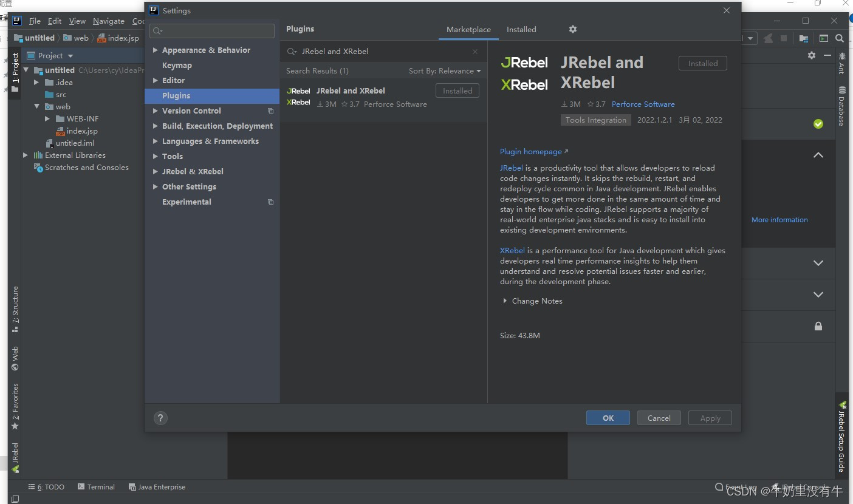Image resolution: width=853 pixels, height=504 pixels.
Task: Click the More information link
Action: 779,220
